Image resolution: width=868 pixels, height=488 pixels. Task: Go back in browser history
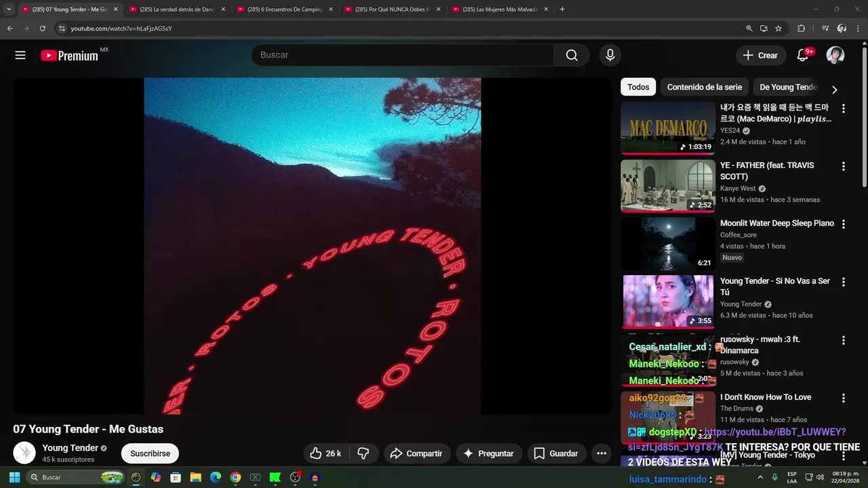tap(10, 28)
